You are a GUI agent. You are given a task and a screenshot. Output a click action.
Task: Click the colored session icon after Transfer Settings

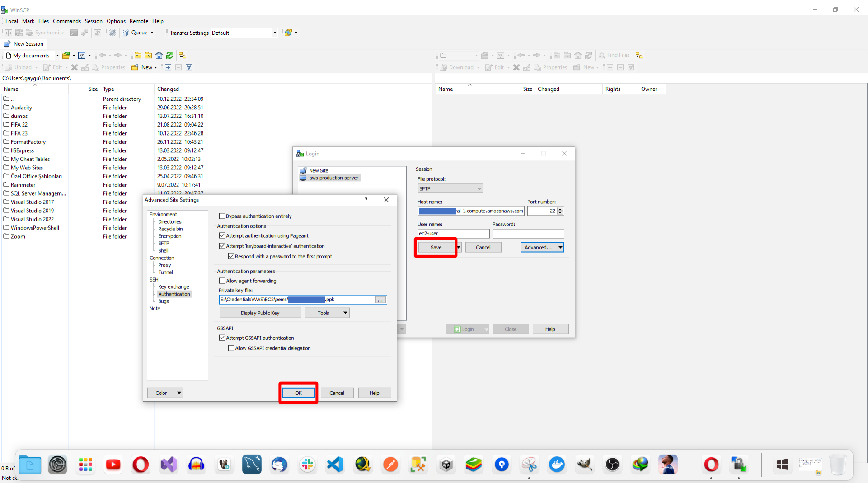click(288, 33)
